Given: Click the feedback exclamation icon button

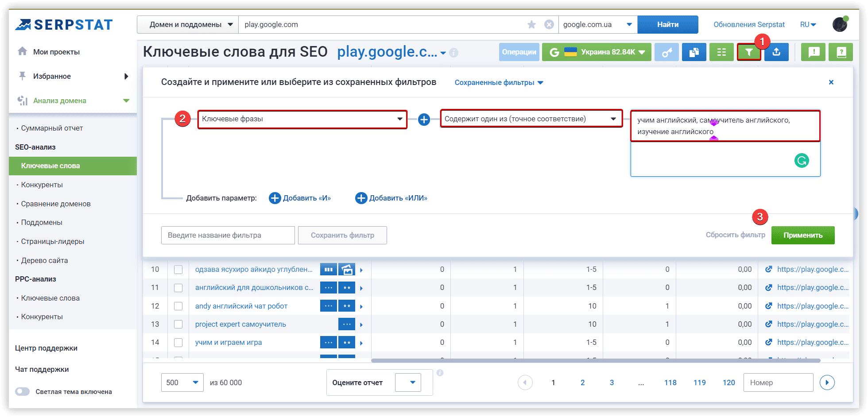Looking at the screenshot, I should pyautogui.click(x=814, y=52).
